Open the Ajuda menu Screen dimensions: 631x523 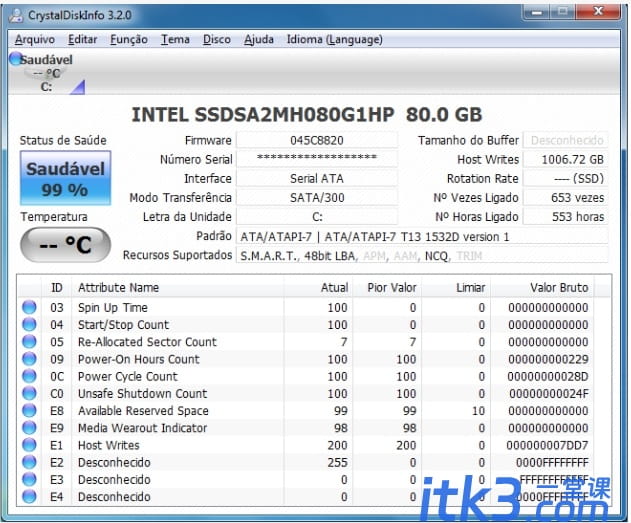point(259,39)
